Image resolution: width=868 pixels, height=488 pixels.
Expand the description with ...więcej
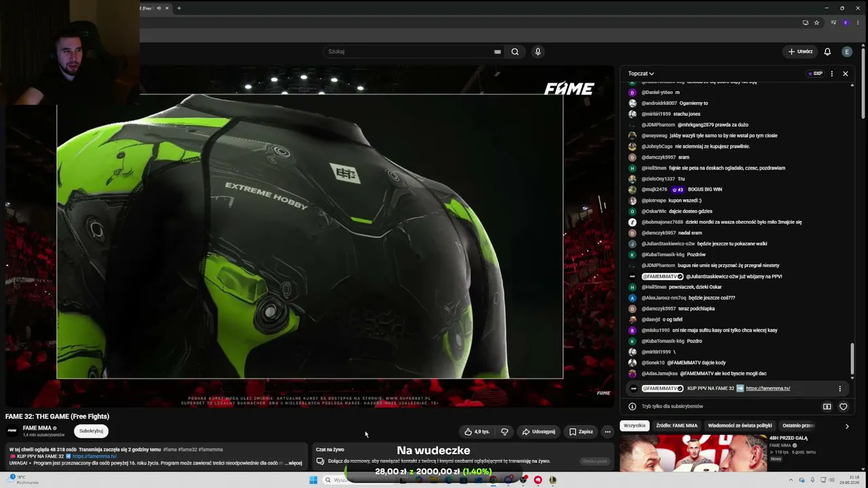coord(294,463)
